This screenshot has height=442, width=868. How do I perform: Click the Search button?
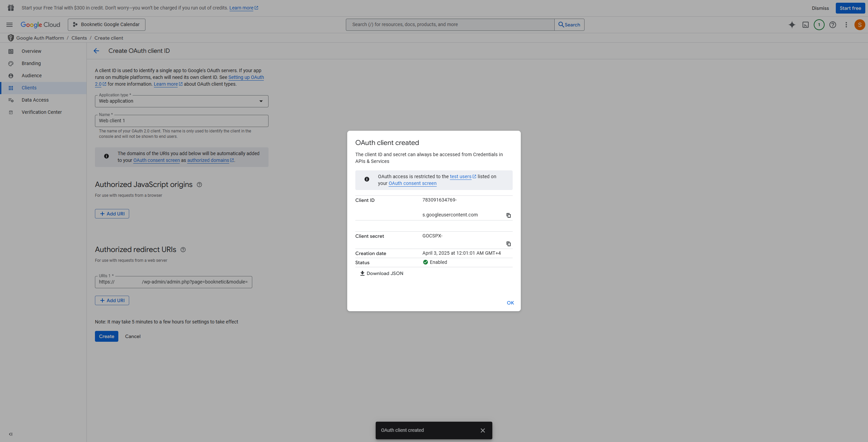click(x=569, y=25)
